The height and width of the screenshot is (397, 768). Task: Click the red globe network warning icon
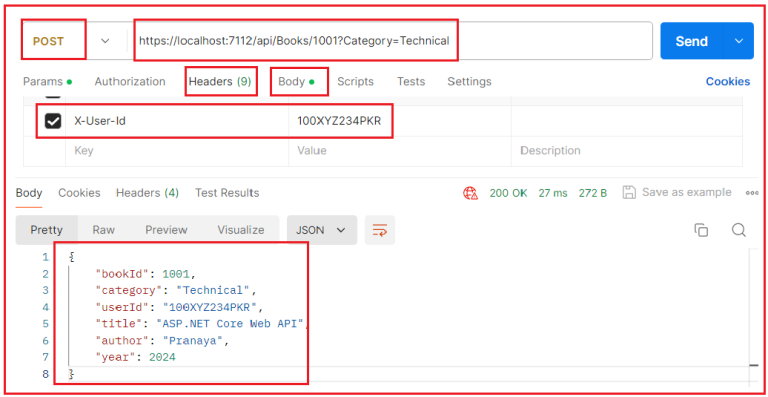(x=470, y=193)
